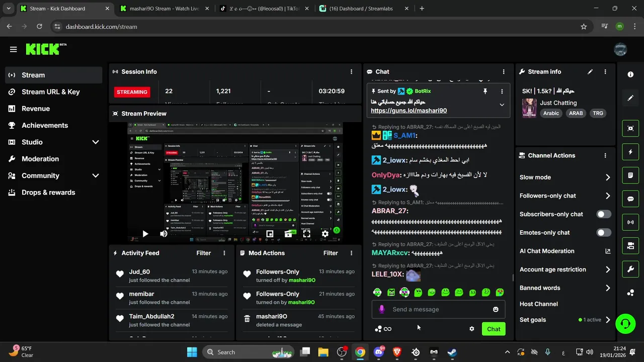Open Followers-only chat options arrow
This screenshot has width=644, height=362.
click(x=608, y=196)
